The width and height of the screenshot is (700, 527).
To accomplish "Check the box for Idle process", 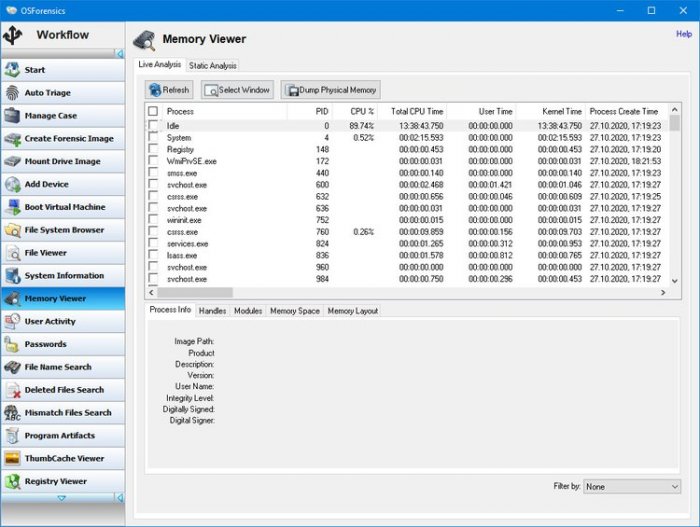I will tap(153, 126).
